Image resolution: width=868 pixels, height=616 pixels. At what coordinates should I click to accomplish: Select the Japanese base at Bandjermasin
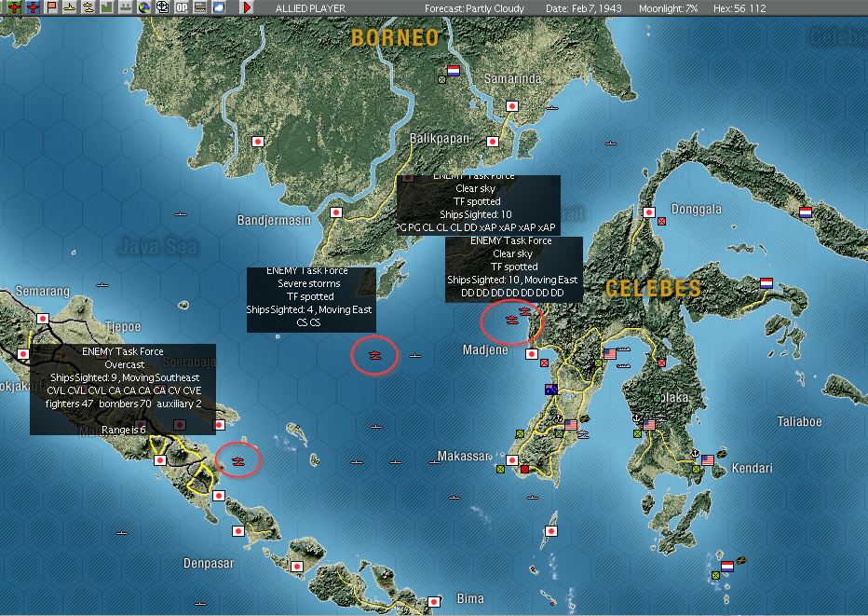tap(335, 212)
